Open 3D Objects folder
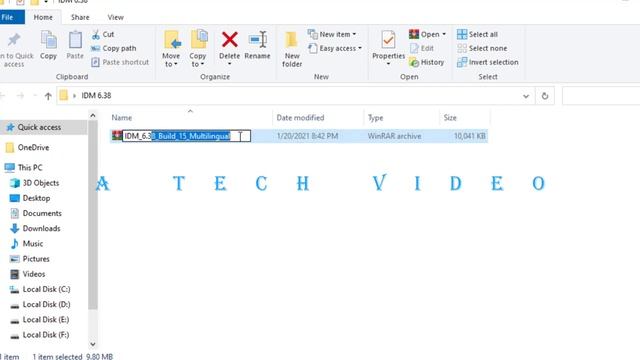Screen dimensions: 640x360 [x=41, y=183]
